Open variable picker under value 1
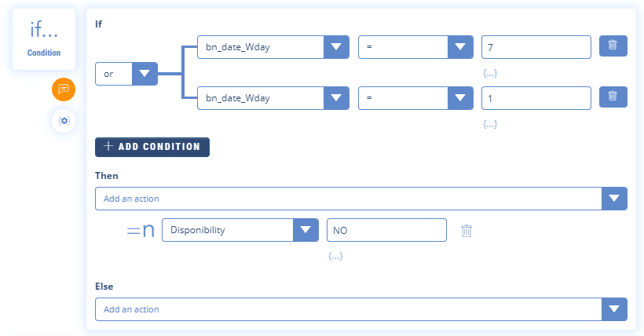Image resolution: width=644 pixels, height=336 pixels. 490,124
